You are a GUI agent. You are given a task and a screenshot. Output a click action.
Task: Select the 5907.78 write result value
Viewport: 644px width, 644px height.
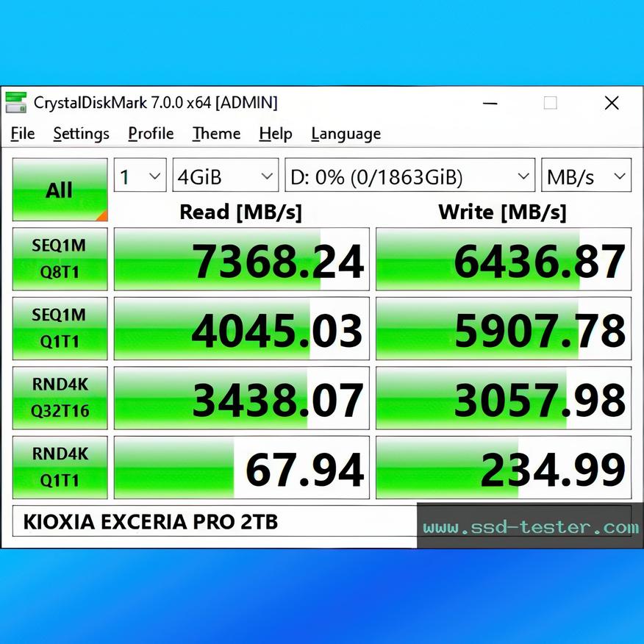pyautogui.click(x=504, y=329)
